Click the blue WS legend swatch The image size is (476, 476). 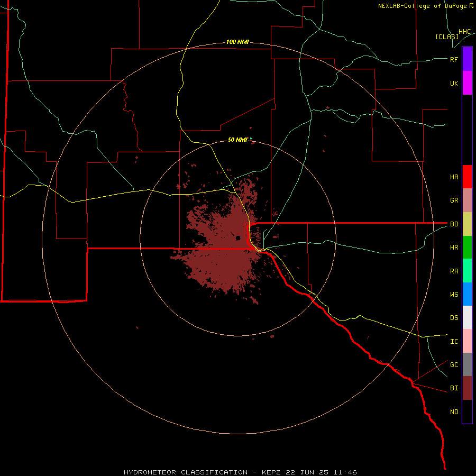(467, 294)
